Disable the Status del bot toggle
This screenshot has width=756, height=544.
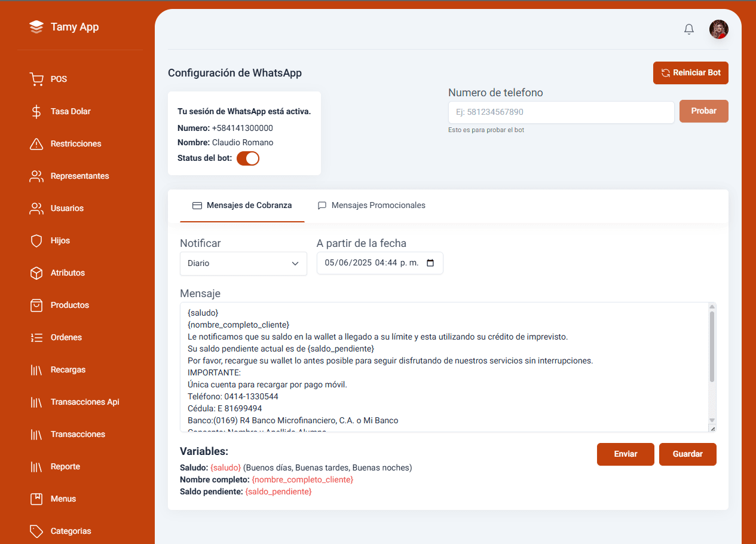click(x=248, y=158)
